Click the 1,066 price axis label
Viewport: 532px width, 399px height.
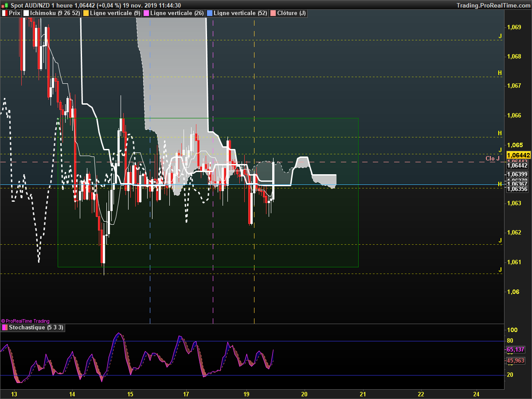click(x=514, y=115)
